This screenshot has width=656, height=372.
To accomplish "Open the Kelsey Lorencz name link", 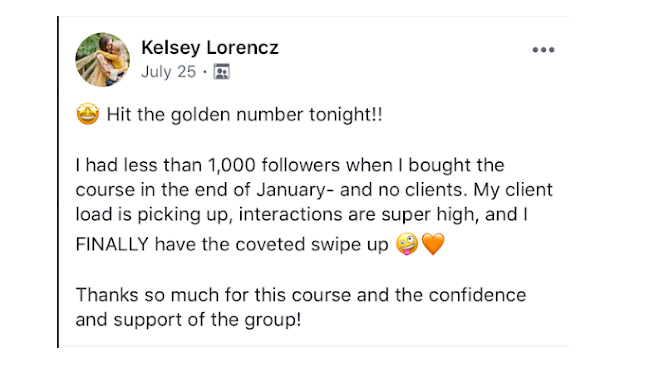I will point(210,47).
